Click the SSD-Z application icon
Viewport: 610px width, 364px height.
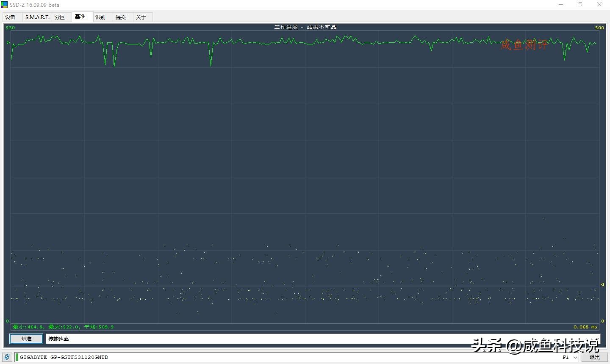pyautogui.click(x=4, y=5)
